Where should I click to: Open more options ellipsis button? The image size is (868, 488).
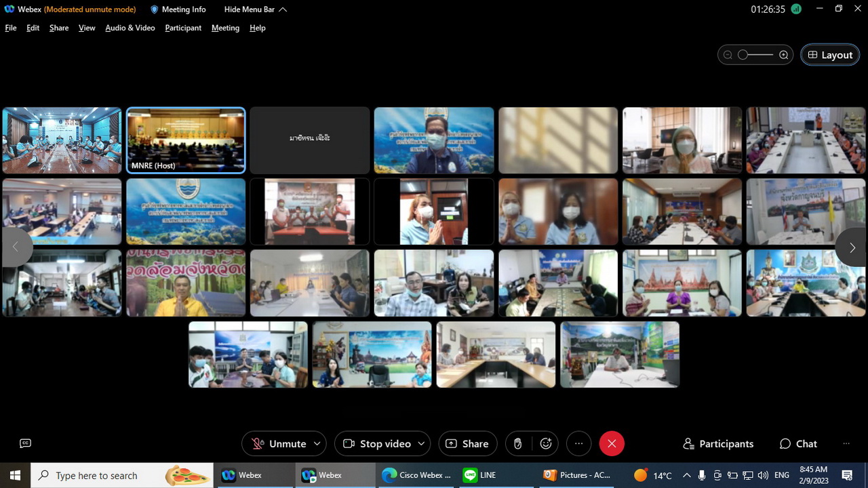coord(578,443)
